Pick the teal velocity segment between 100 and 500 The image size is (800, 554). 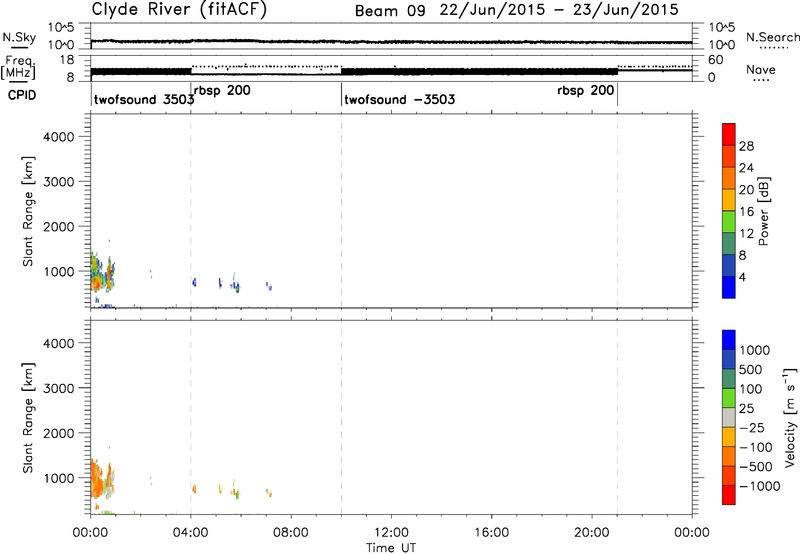(x=729, y=379)
